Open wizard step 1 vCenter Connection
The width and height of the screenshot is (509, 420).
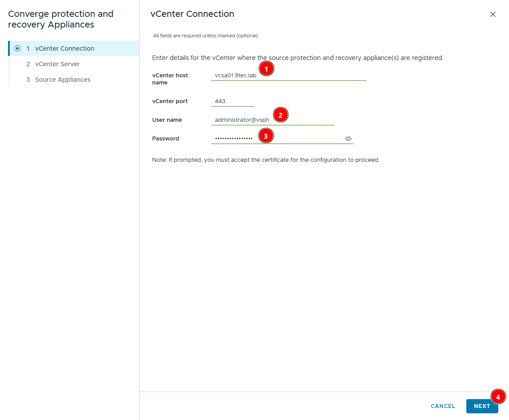tap(74, 48)
